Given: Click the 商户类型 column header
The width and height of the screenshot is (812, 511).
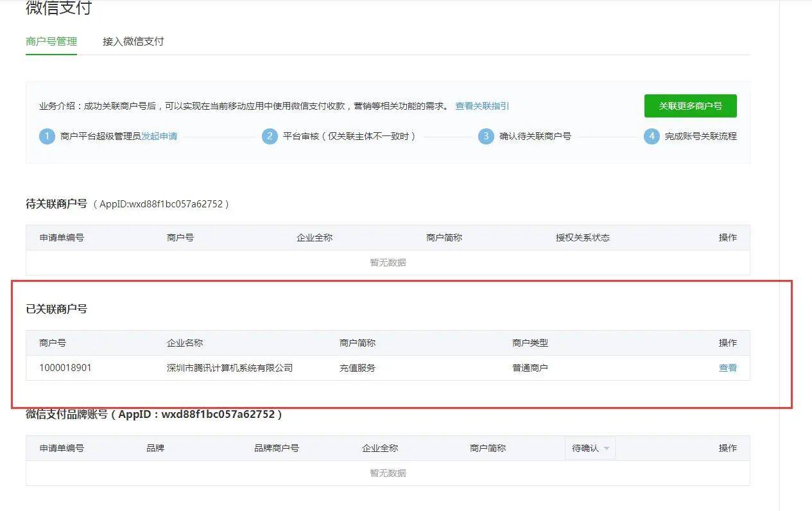Looking at the screenshot, I should point(530,343).
